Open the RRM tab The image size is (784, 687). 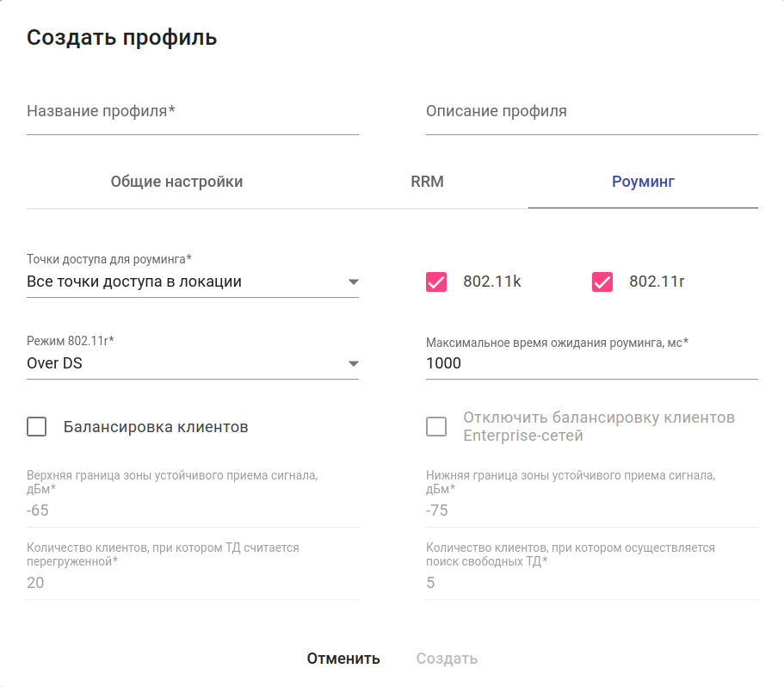tap(427, 183)
